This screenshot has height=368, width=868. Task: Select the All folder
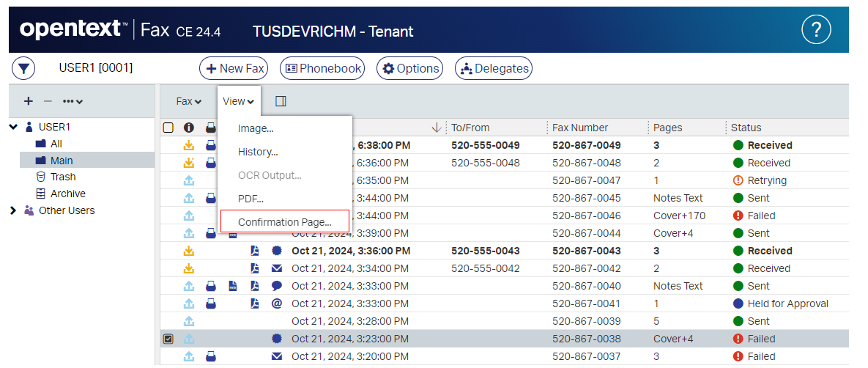coord(56,144)
